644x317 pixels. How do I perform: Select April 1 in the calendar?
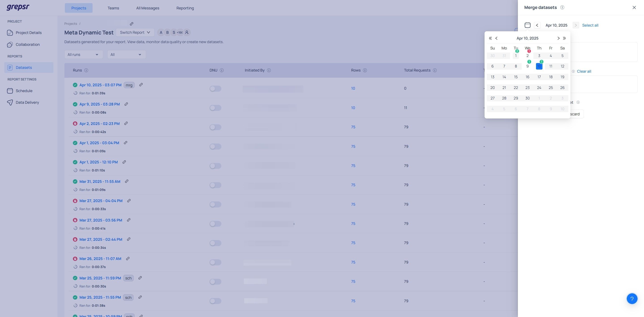tap(516, 56)
